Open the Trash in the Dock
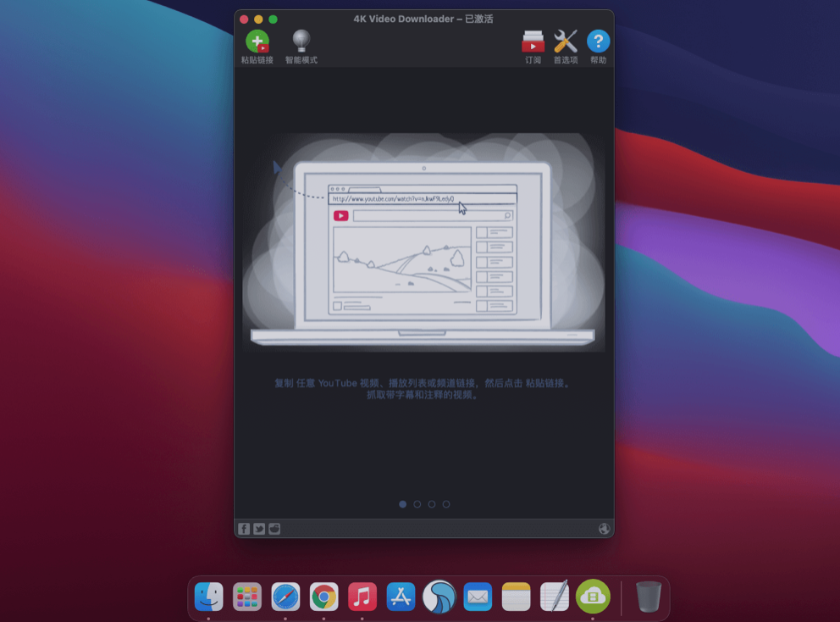The height and width of the screenshot is (622, 840). 648,597
